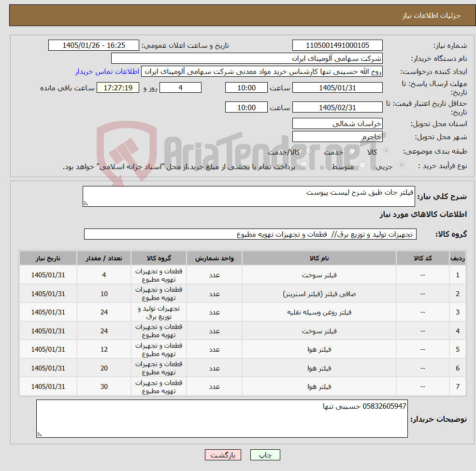Click quantity 12 in row 5
The image size is (476, 471).
point(104,350)
